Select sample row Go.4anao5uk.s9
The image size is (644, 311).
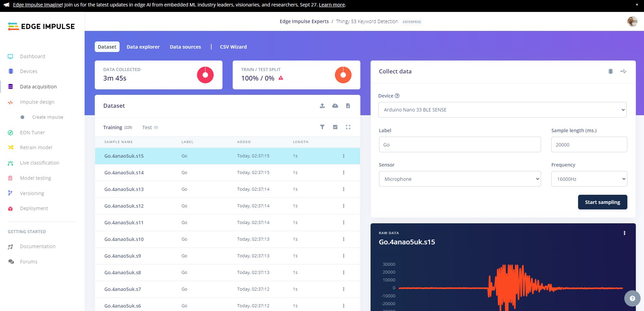click(x=228, y=256)
